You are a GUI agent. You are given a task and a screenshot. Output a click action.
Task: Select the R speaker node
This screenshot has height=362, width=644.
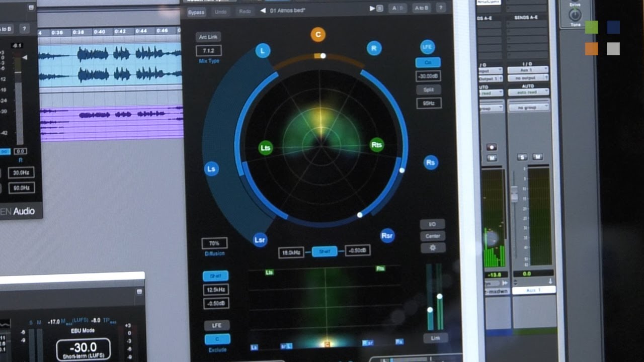pos(374,48)
